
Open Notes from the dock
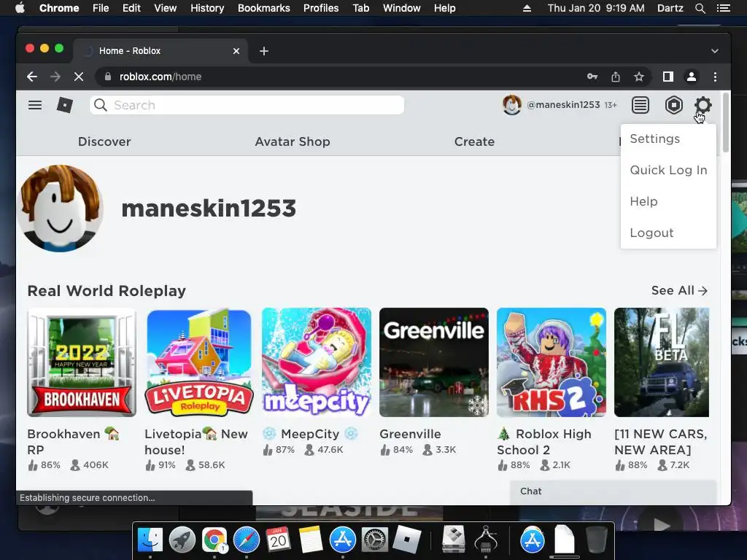[311, 540]
